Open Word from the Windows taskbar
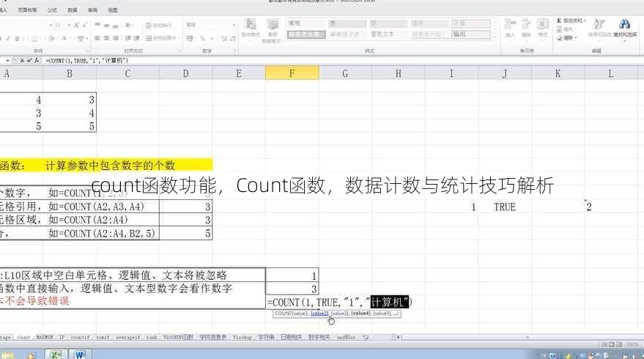The height and width of the screenshot is (359, 644). [80, 354]
